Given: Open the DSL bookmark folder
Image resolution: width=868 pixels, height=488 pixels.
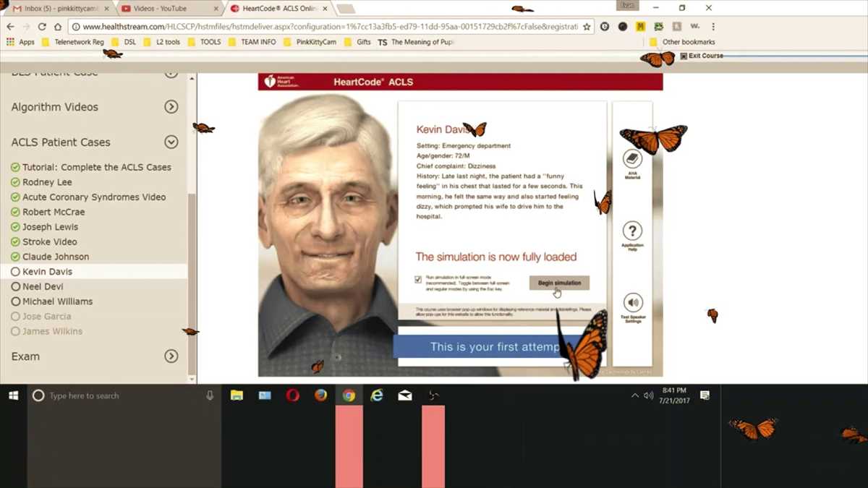Looking at the screenshot, I should [124, 42].
